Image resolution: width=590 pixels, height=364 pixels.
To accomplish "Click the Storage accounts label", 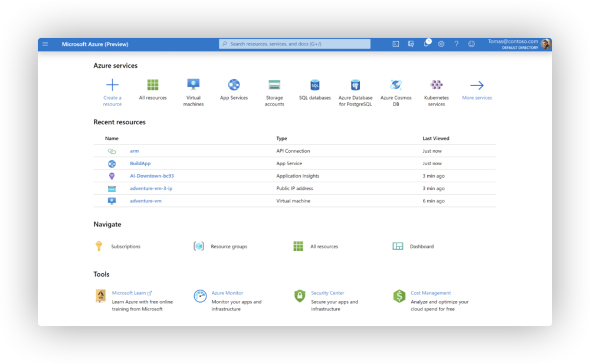I will click(x=274, y=101).
